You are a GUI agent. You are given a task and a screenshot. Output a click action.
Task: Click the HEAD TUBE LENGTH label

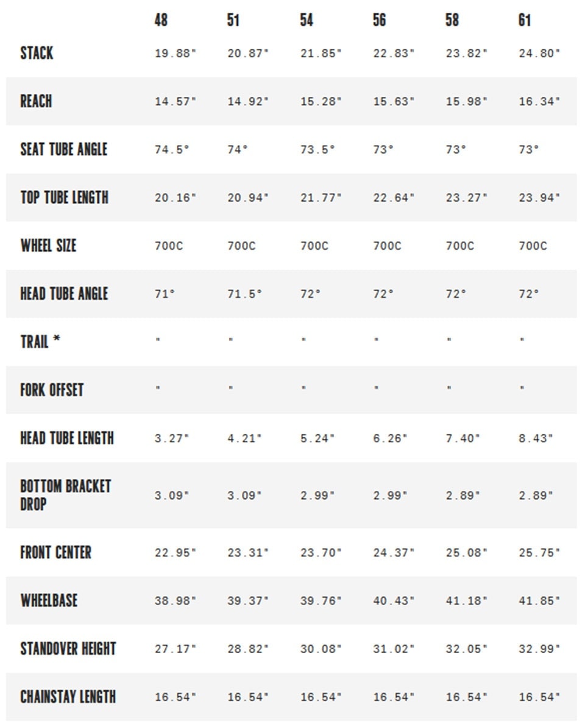(x=67, y=438)
